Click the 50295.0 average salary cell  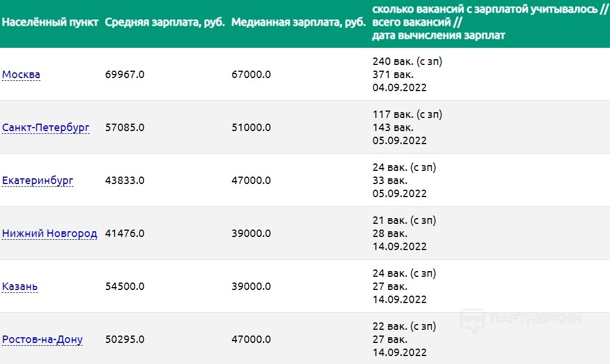(x=125, y=340)
